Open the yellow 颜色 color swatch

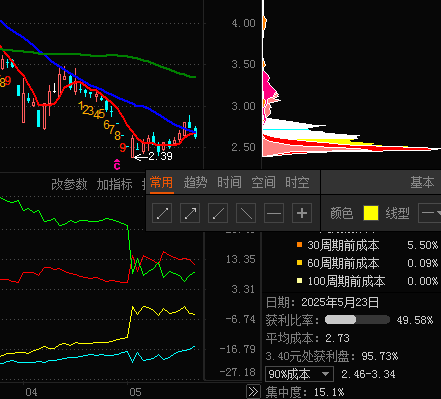371,213
